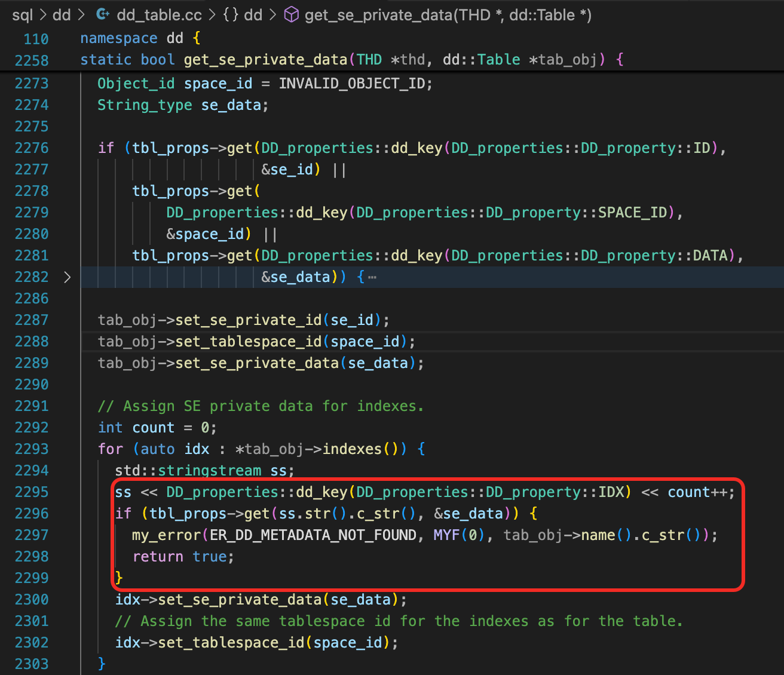Click the namespace braces icon in breadcrumbs

(231, 15)
